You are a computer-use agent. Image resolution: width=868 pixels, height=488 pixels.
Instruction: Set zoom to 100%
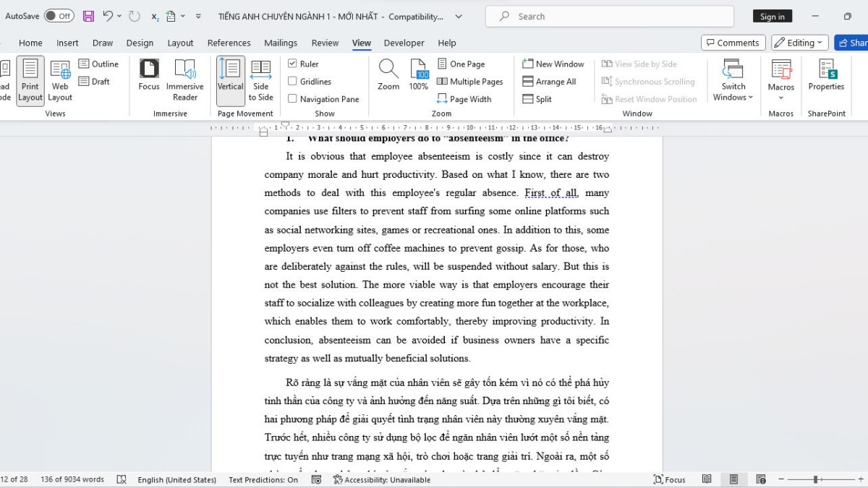click(420, 76)
